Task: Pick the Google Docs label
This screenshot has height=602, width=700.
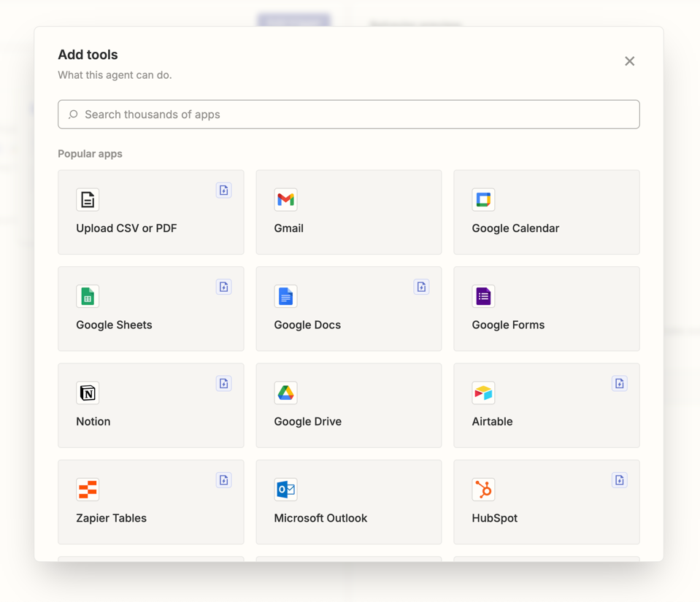Action: [307, 325]
